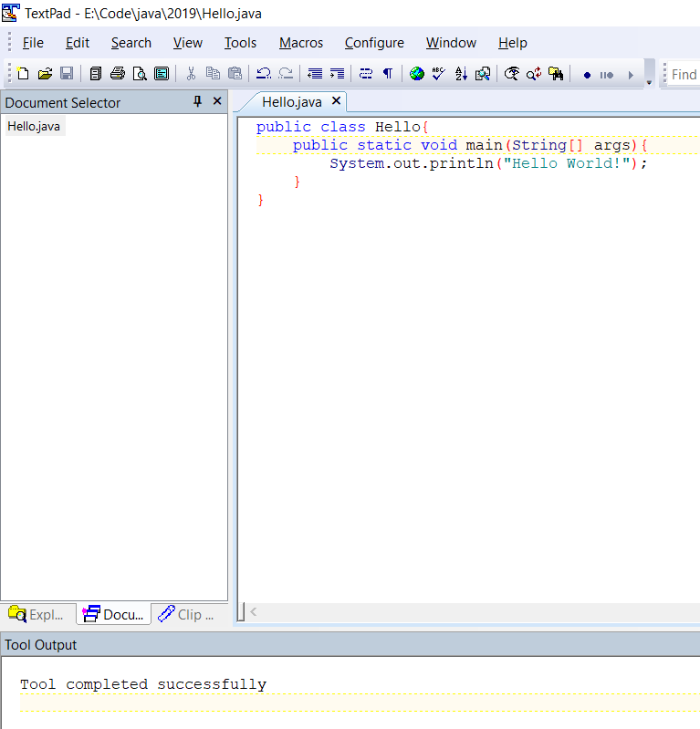This screenshot has height=729, width=700.
Task: Switch to the Clip Library tab
Action: tap(186, 615)
